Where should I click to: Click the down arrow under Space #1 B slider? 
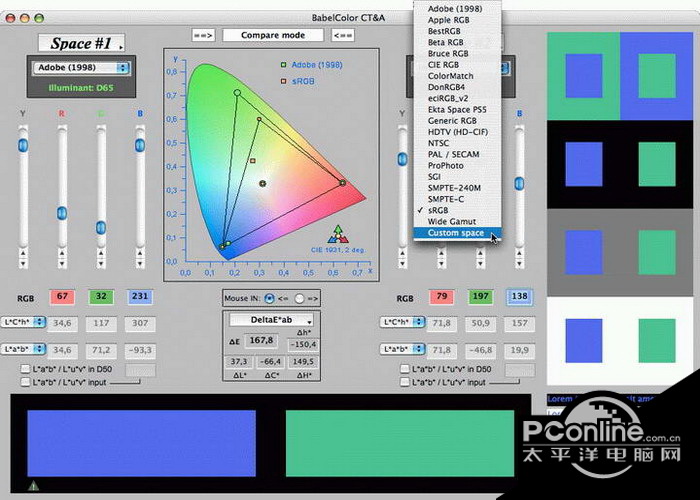(x=140, y=263)
